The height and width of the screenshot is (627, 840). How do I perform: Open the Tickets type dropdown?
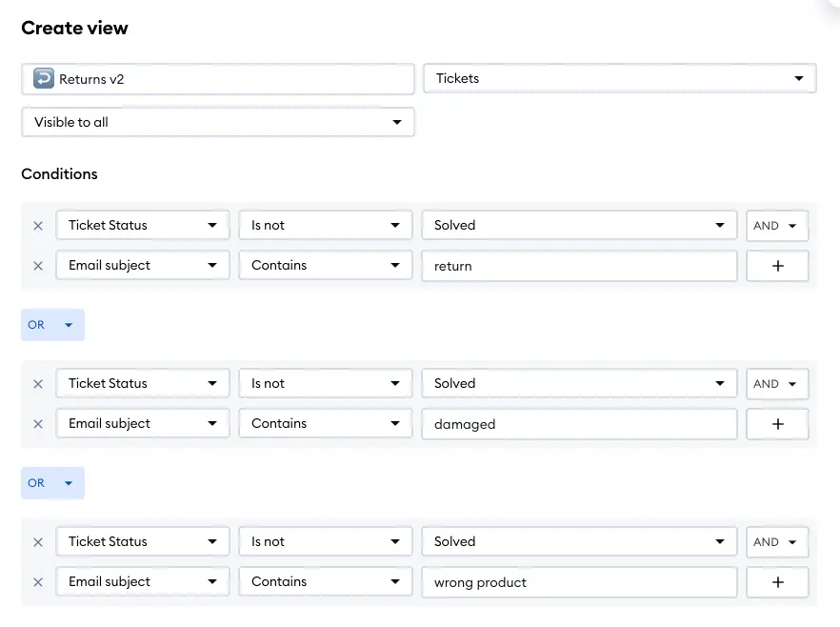(620, 78)
